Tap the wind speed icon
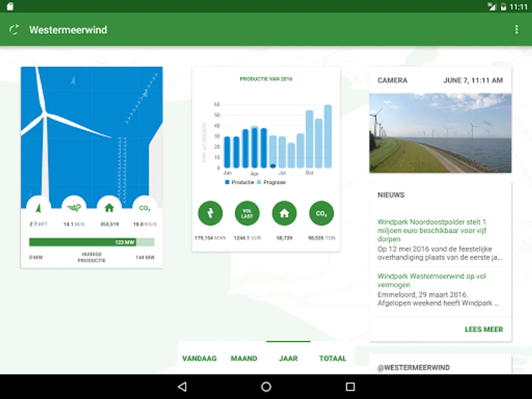 coord(74,207)
